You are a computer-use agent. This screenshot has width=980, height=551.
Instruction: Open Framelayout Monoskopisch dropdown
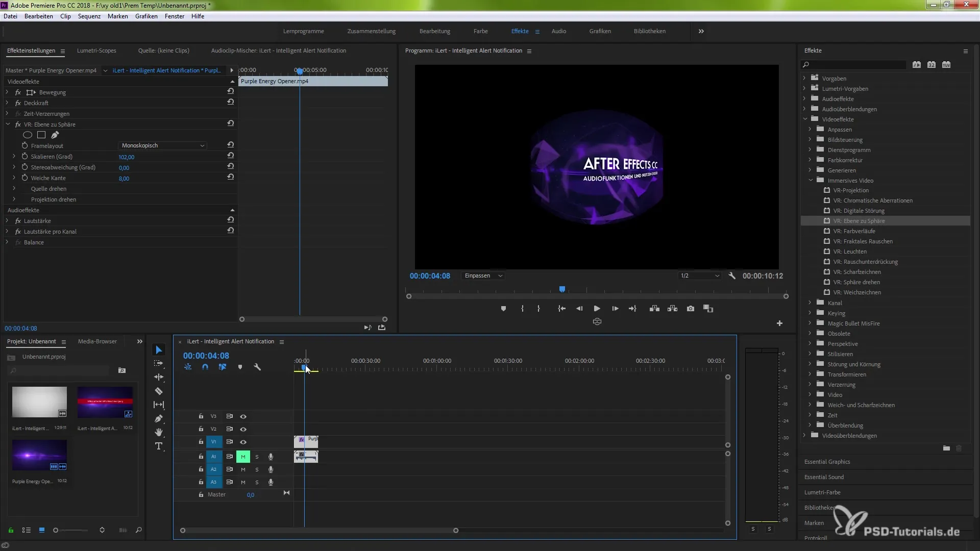coord(163,145)
